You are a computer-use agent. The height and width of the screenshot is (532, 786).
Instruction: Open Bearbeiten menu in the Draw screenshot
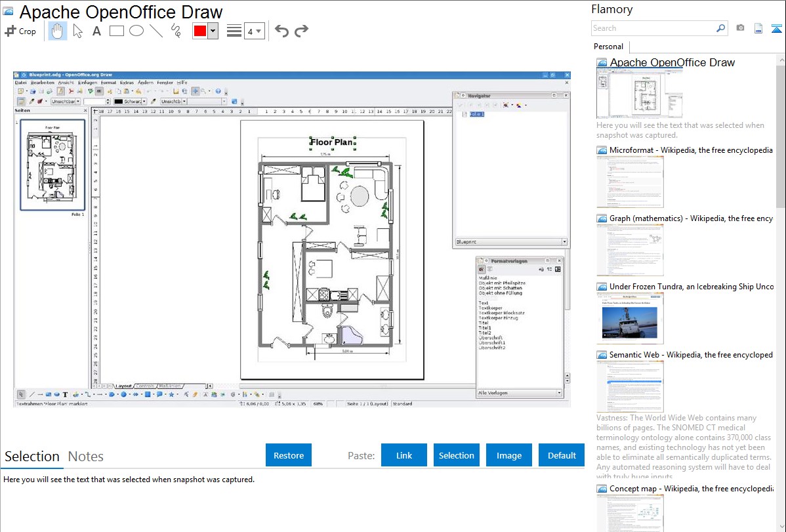click(43, 83)
